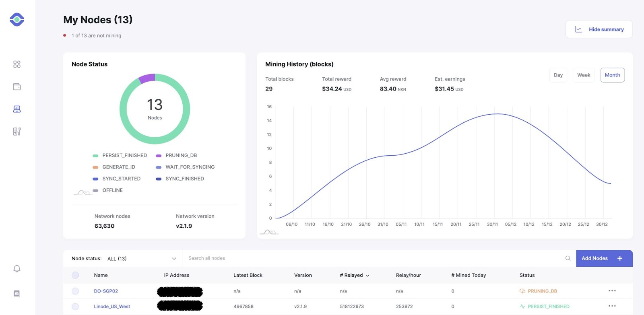Image resolution: width=644 pixels, height=315 pixels.
Task: Select the nodes computer icon in sidebar
Action: 17,109
